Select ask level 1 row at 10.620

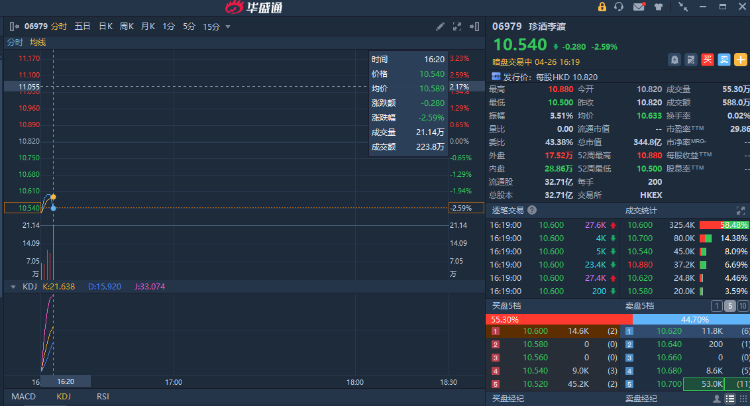tap(685, 331)
